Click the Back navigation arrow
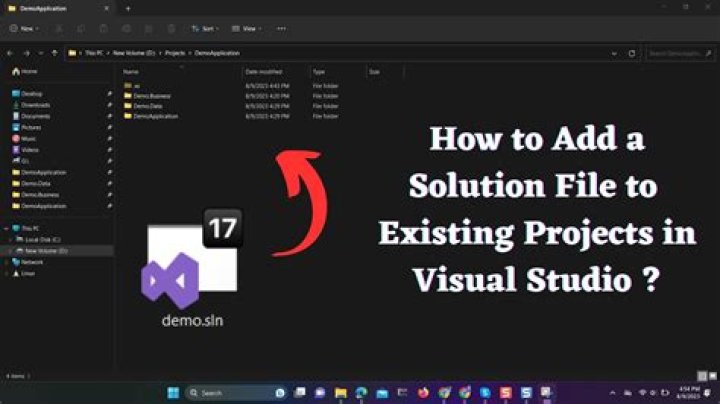This screenshot has height=404, width=720. click(11, 52)
